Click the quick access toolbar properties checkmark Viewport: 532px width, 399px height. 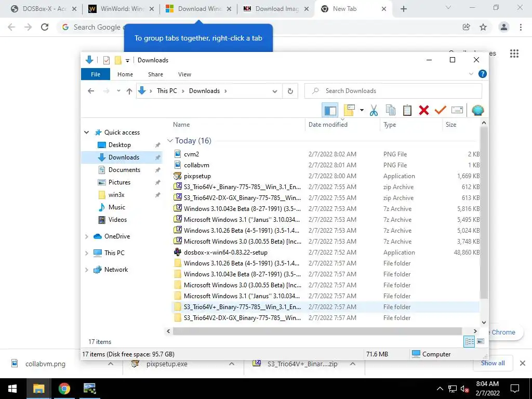click(x=106, y=60)
